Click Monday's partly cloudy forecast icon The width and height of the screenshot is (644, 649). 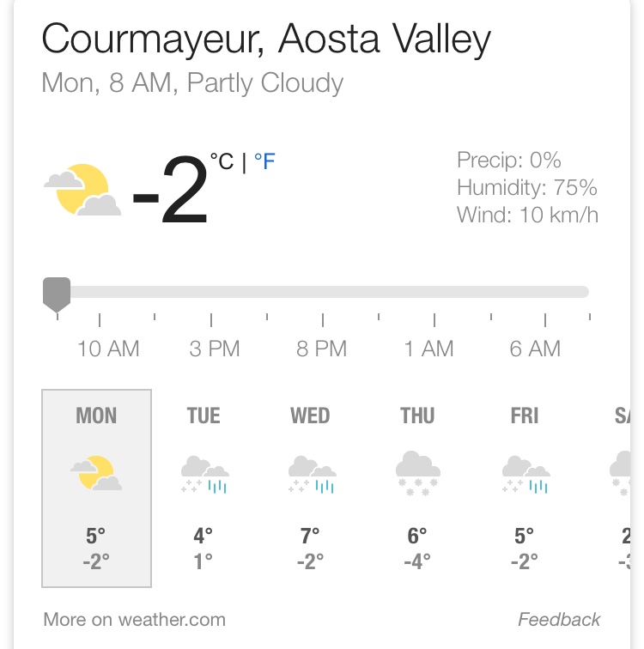(96, 473)
